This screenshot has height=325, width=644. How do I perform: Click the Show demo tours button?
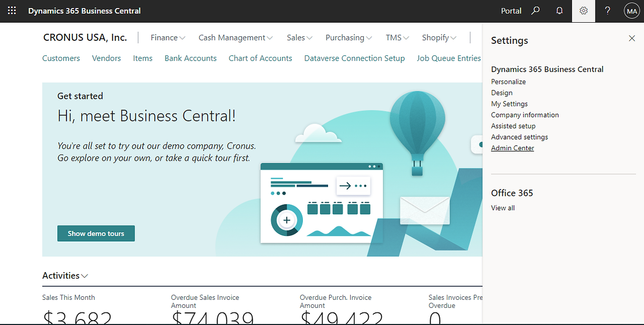click(96, 233)
